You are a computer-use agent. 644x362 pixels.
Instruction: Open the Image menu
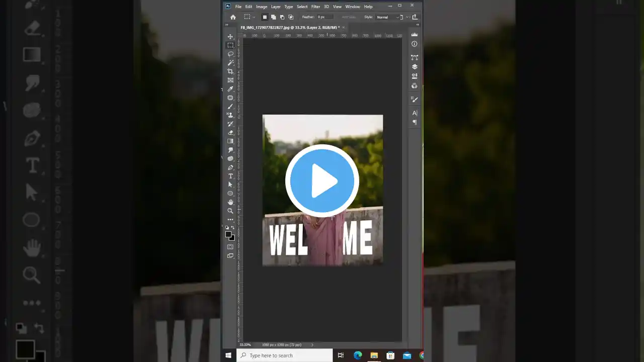262,7
